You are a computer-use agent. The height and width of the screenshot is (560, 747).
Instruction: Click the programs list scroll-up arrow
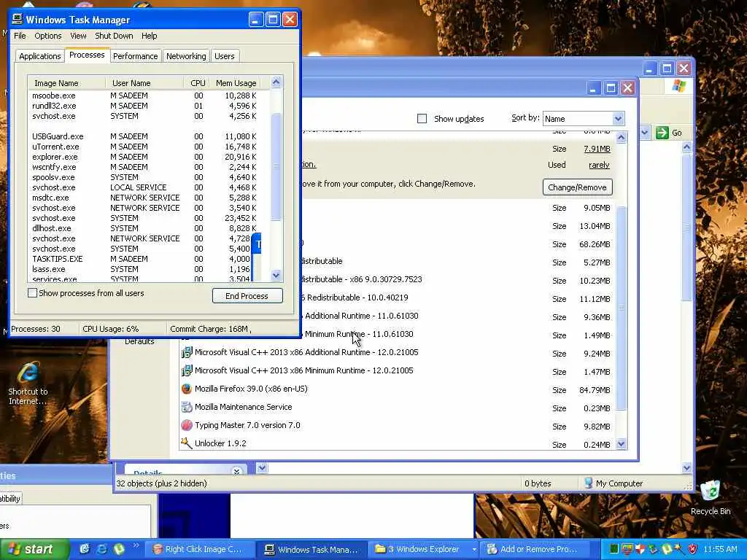tap(621, 138)
